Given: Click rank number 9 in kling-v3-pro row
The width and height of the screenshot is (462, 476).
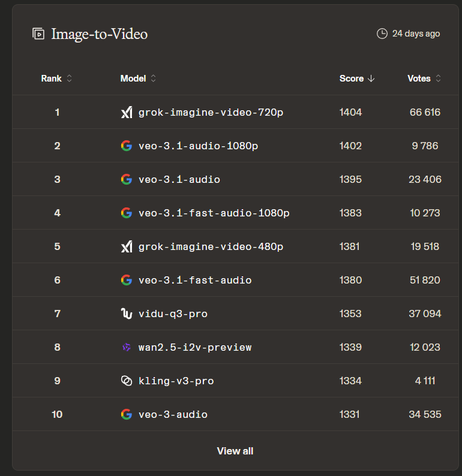Looking at the screenshot, I should [x=57, y=381].
